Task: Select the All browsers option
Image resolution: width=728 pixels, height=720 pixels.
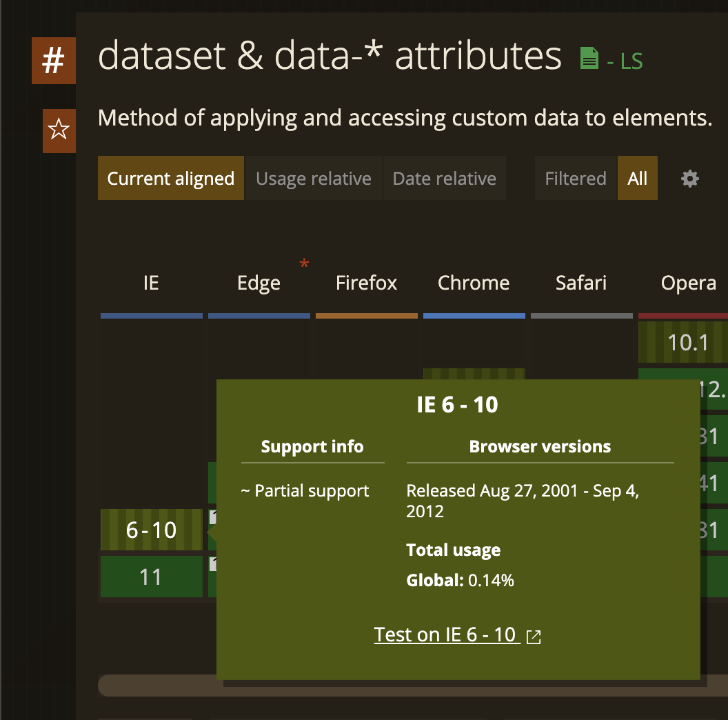Action: 638,179
